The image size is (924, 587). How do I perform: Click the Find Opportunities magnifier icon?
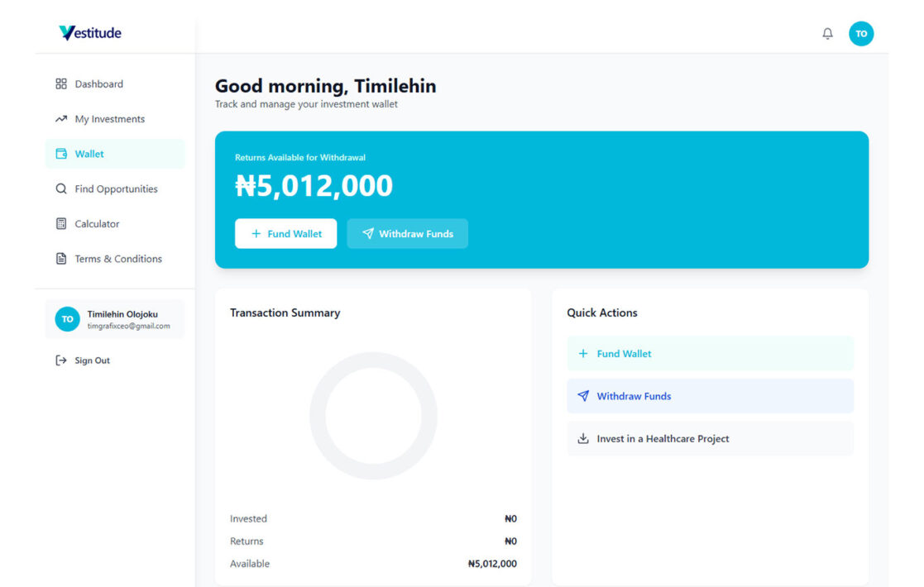(60, 189)
